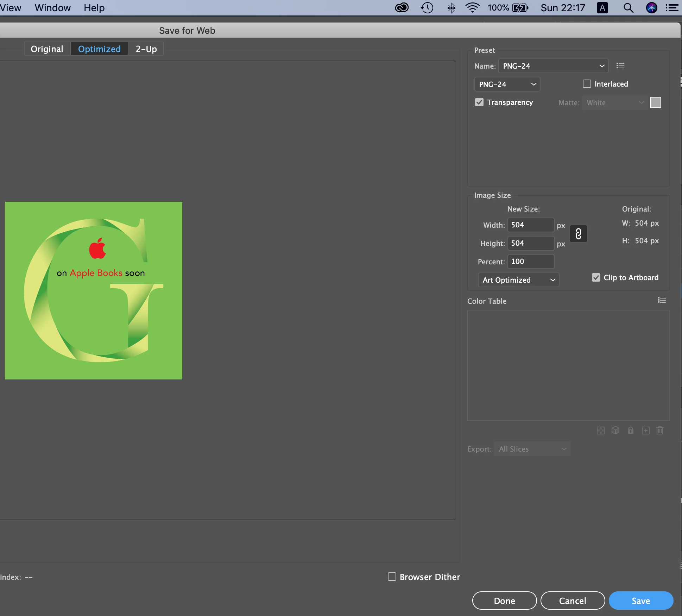Viewport: 682px width, 616px height.
Task: Click the add new color icon
Action: click(645, 430)
